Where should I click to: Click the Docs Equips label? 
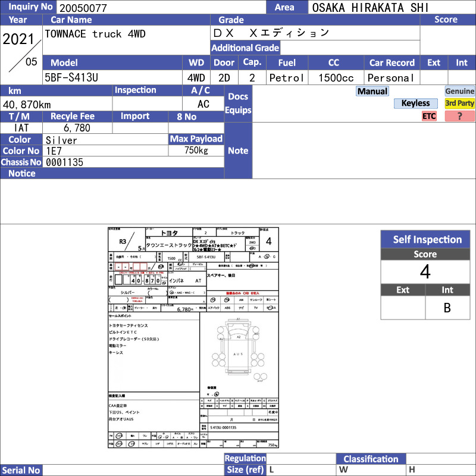pos(238,103)
